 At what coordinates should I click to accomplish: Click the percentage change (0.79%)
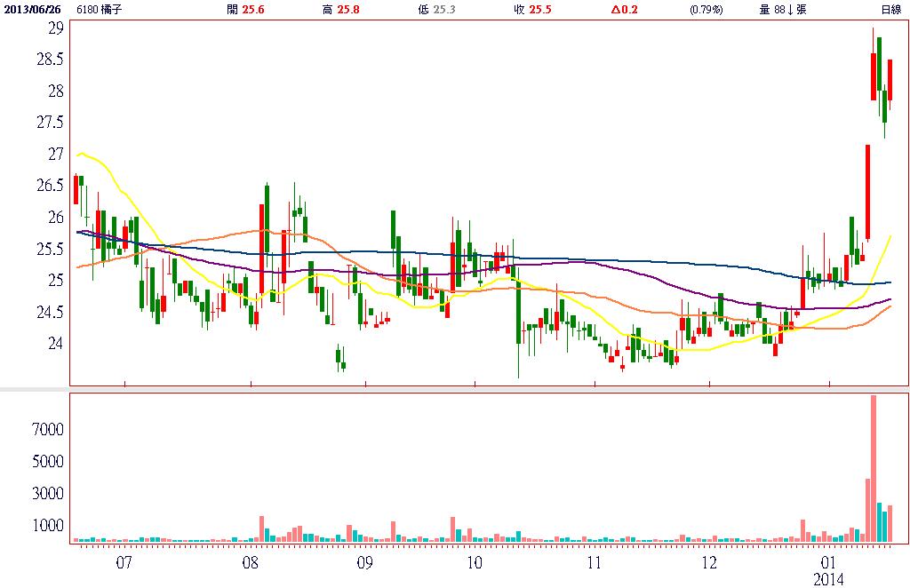click(706, 10)
